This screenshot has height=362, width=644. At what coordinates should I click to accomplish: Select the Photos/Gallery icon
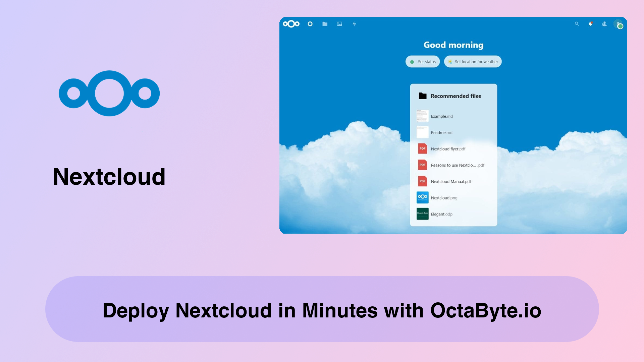pyautogui.click(x=339, y=24)
